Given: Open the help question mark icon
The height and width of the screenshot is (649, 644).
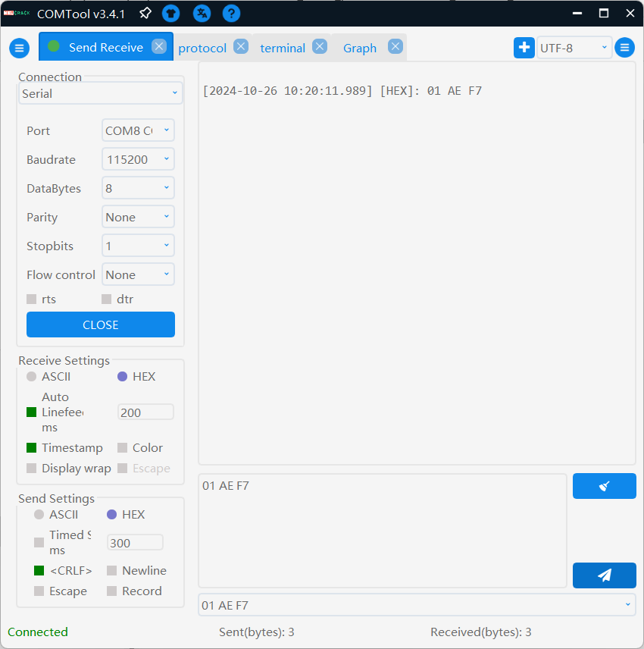Looking at the screenshot, I should (x=231, y=14).
